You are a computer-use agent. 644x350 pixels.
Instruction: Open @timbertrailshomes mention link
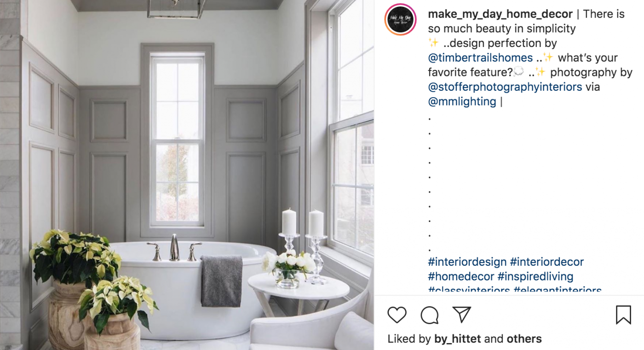[480, 58]
